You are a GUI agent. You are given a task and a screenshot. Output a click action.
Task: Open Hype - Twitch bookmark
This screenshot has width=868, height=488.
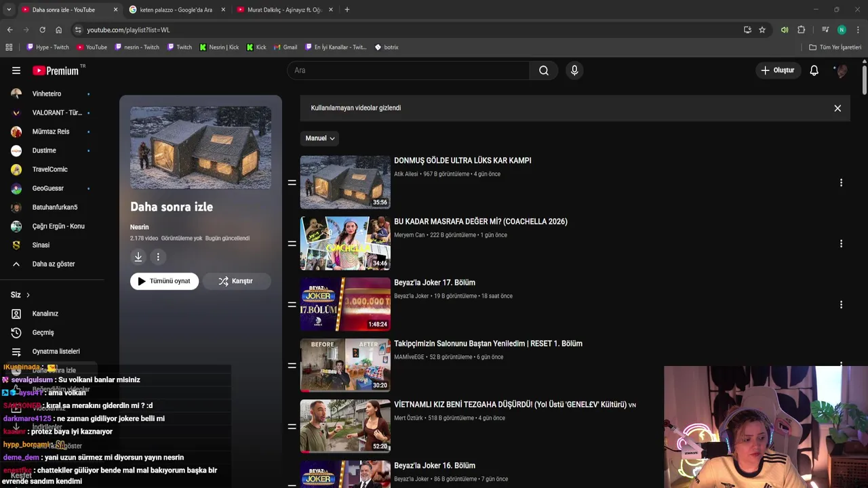pos(47,47)
